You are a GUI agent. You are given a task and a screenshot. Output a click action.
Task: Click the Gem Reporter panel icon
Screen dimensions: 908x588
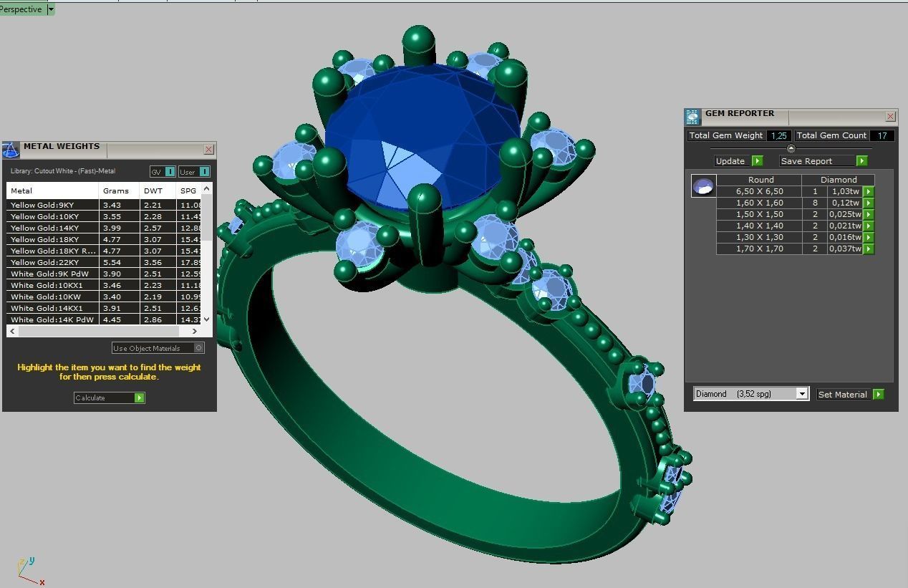coord(692,117)
